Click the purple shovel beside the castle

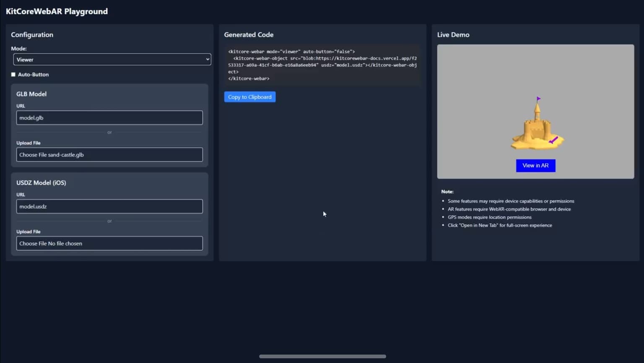(553, 140)
